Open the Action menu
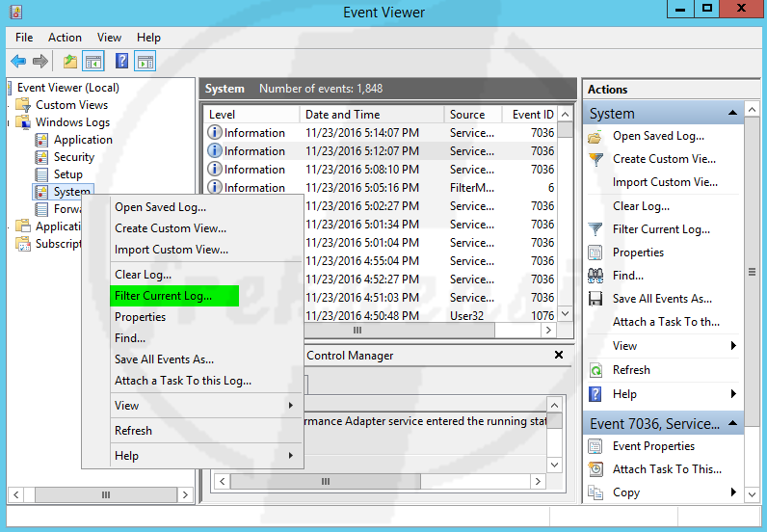Image resolution: width=767 pixels, height=532 pixels. 65,38
